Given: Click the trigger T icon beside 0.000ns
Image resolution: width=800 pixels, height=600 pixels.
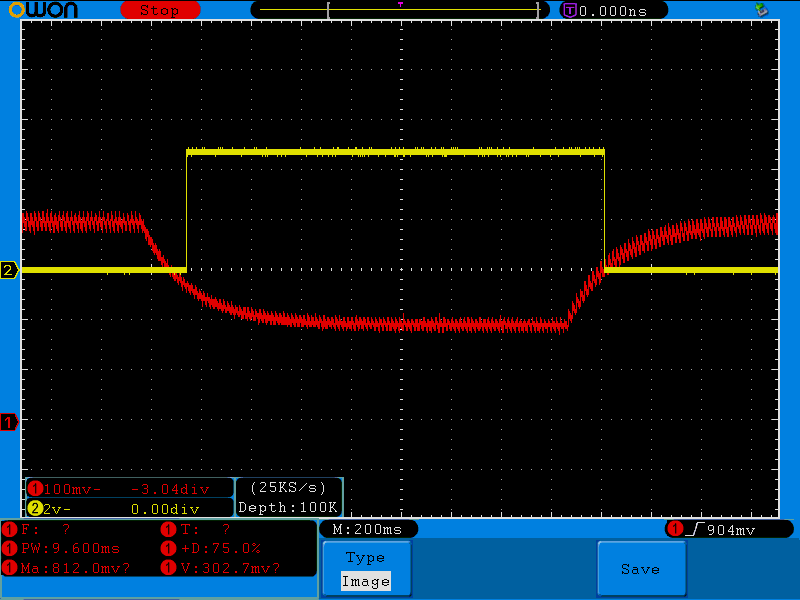Looking at the screenshot, I should [x=570, y=11].
